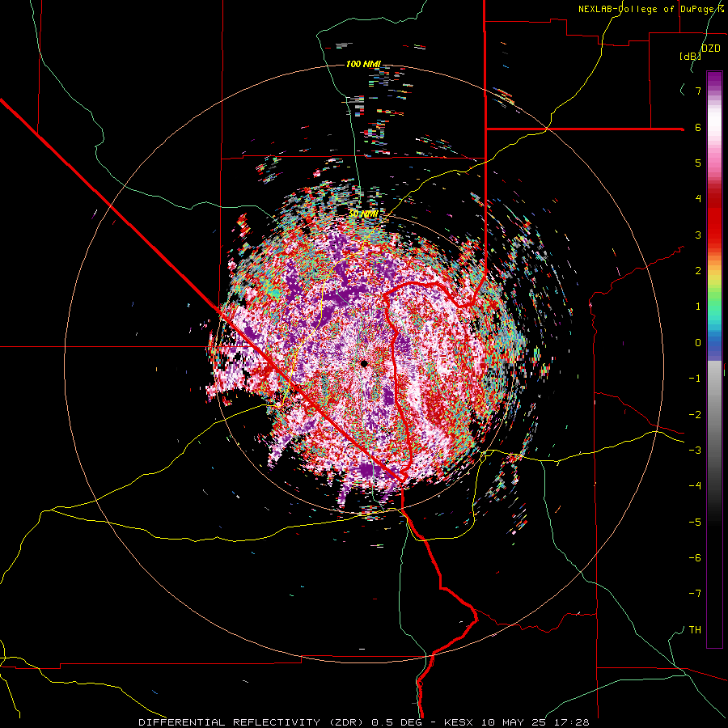Click scale label 4 on legend
The width and height of the screenshot is (728, 728).
[x=698, y=199]
